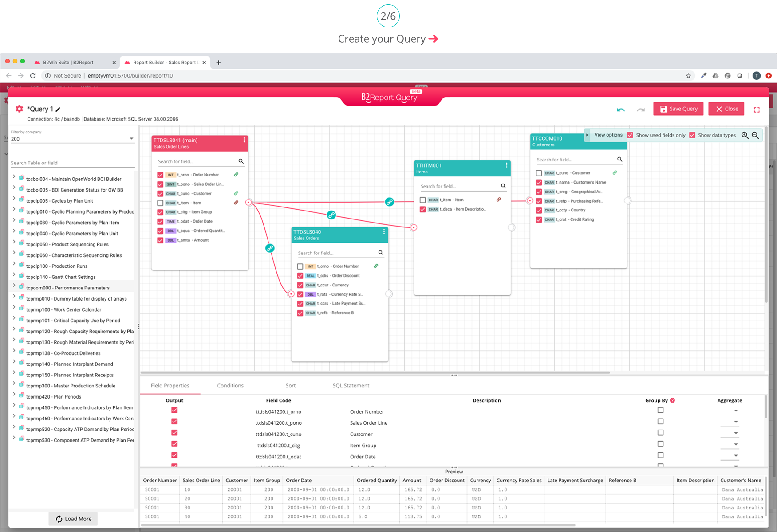Click the undo arrow icon
777x532 pixels.
[620, 110]
